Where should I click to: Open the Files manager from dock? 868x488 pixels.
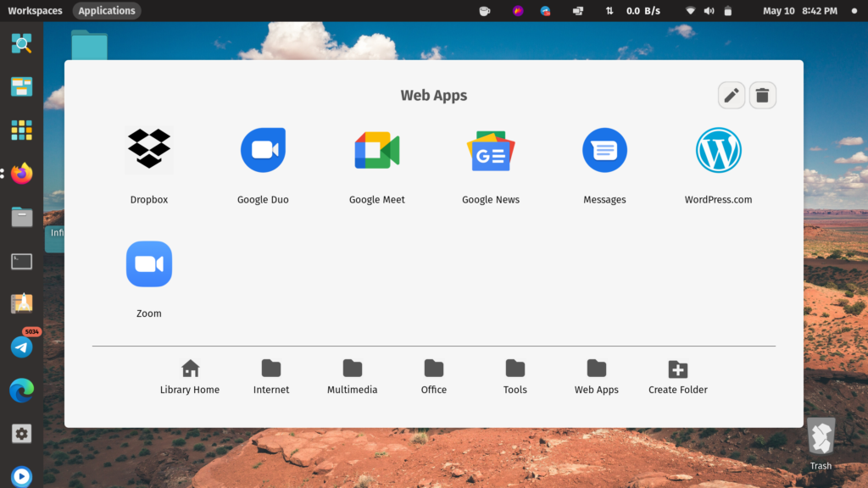21,217
